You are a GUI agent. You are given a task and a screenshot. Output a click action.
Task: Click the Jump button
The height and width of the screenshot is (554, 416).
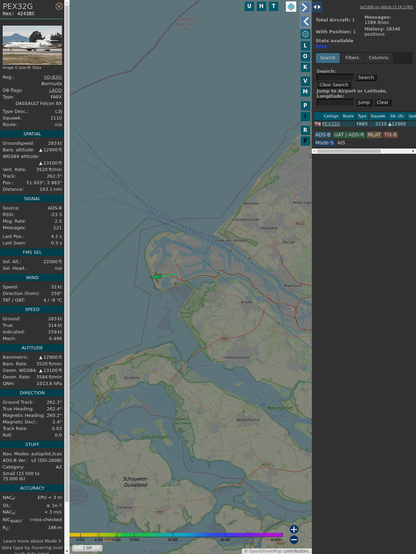(x=363, y=102)
